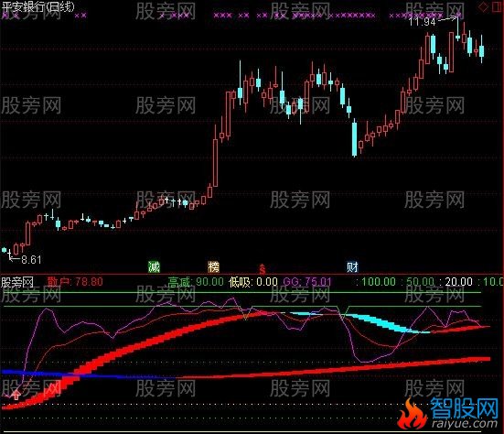Image resolution: width=504 pixels, height=434 pixels.
Task: Click the blue 财 marker icon
Action: 352,266
